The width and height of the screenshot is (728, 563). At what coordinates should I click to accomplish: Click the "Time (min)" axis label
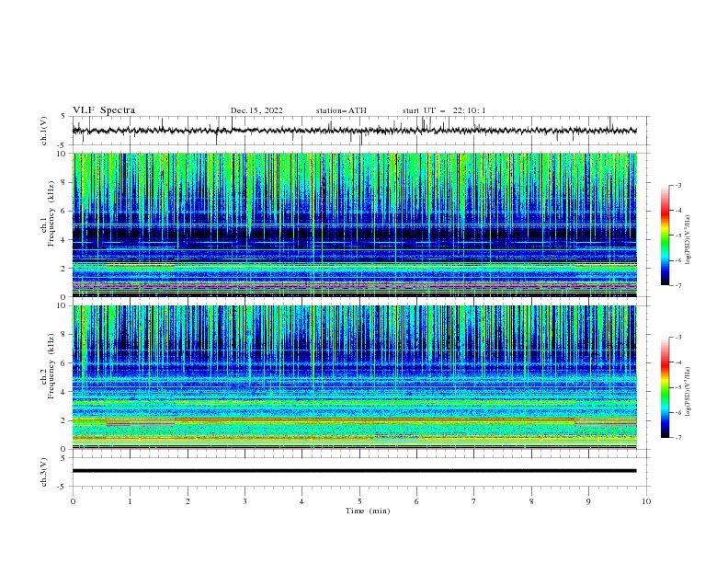coord(368,511)
